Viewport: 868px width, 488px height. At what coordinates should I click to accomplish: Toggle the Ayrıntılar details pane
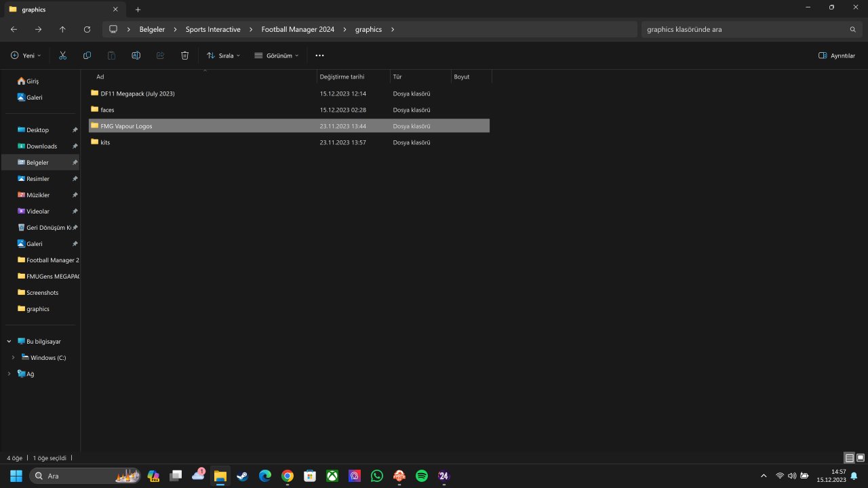837,56
